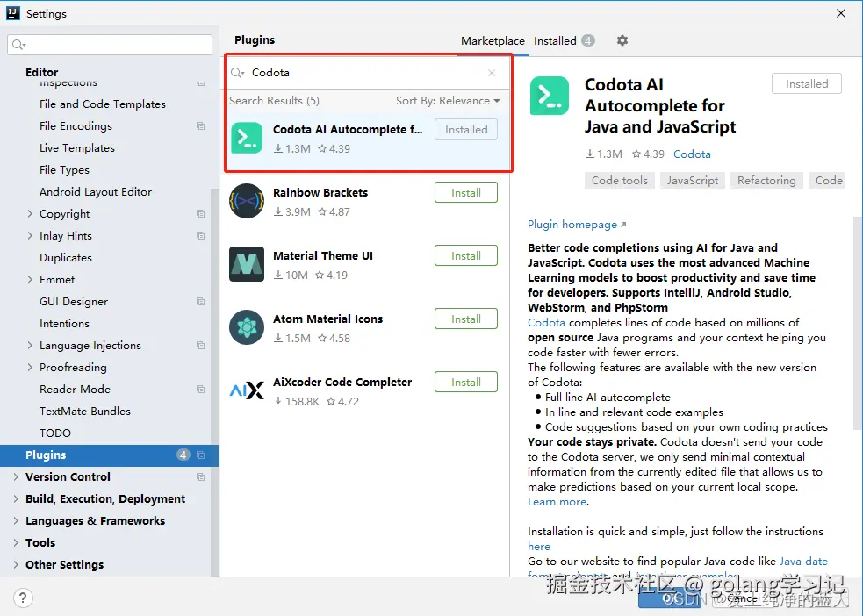Open the Java date link
This screenshot has width=863, height=616.
click(x=803, y=561)
